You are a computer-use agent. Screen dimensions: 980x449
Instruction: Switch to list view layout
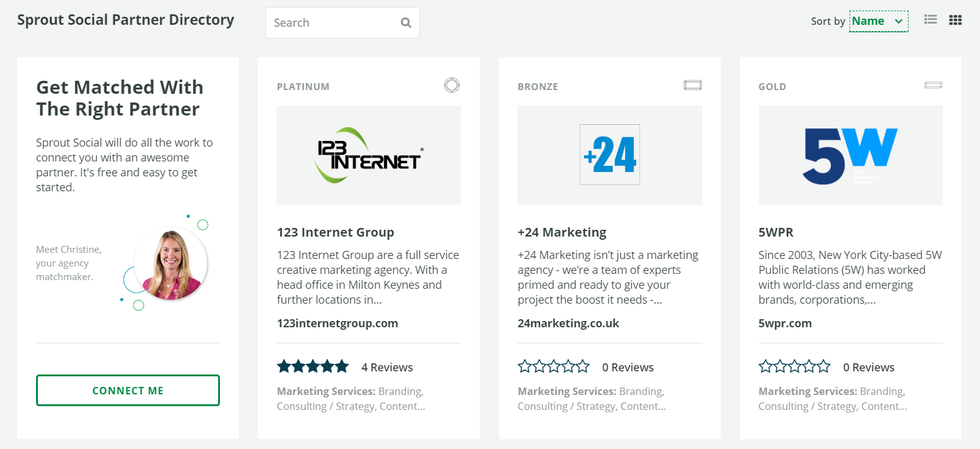[930, 20]
